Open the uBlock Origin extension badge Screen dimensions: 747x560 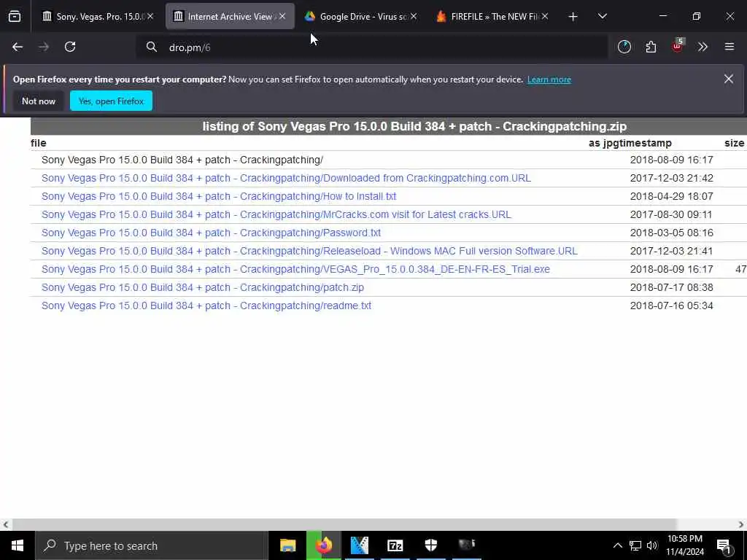click(x=678, y=46)
